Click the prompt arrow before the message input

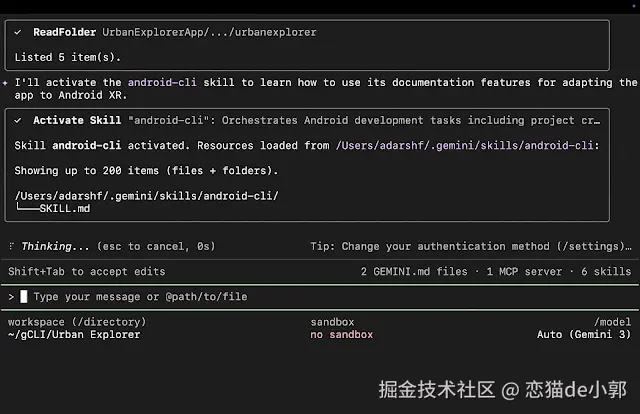[x=11, y=297]
